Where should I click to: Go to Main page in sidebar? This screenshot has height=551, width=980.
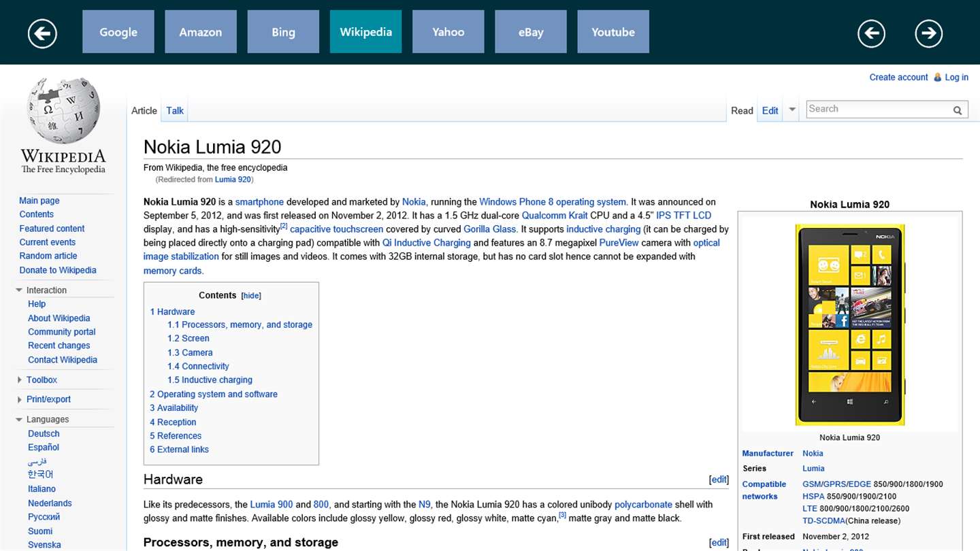39,201
